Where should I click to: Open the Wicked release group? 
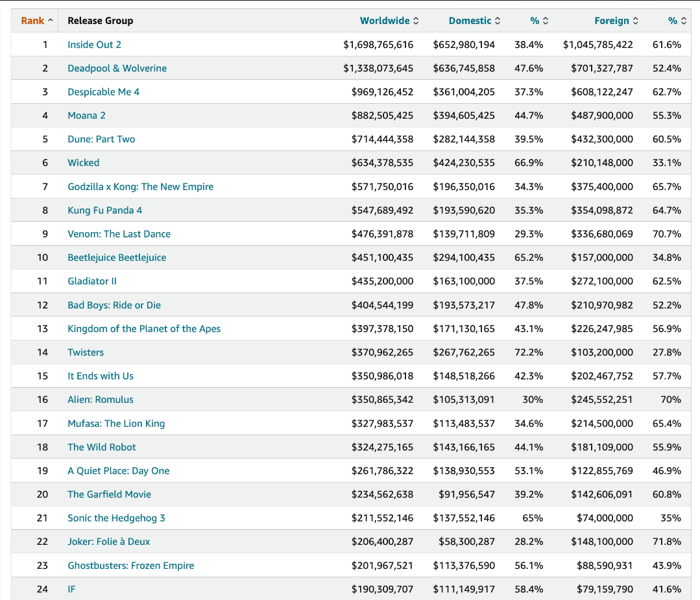point(83,163)
